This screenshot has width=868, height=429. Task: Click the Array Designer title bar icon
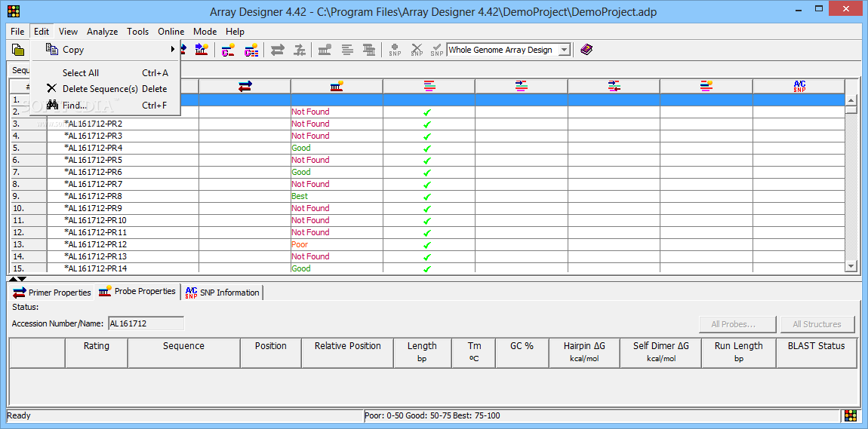tap(14, 11)
